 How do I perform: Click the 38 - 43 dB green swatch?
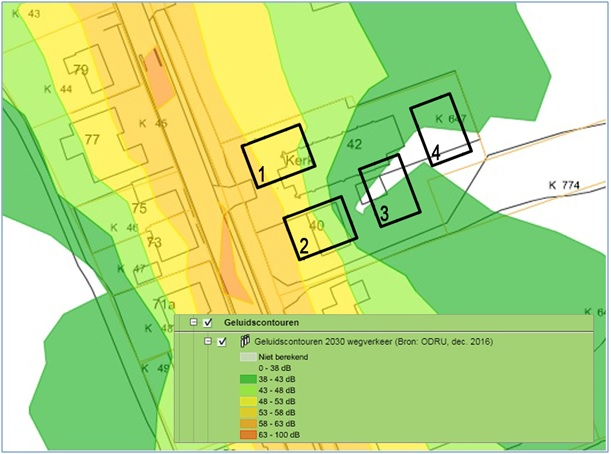coord(246,379)
